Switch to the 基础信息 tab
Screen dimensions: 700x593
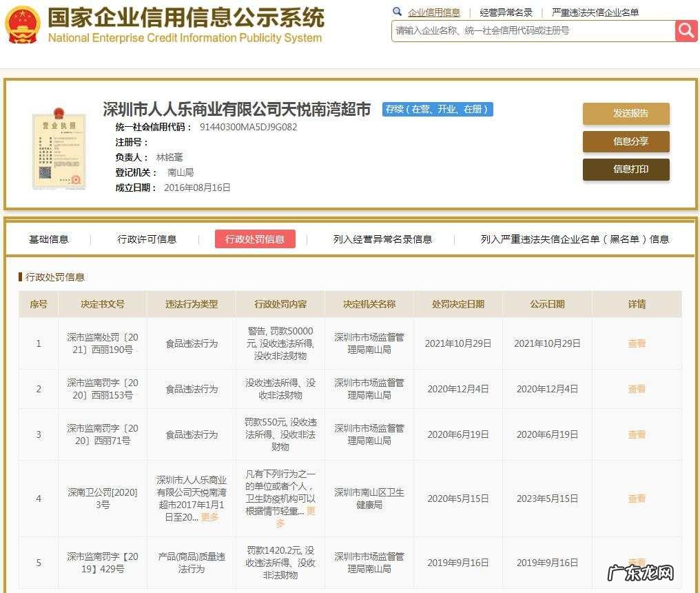point(48,239)
